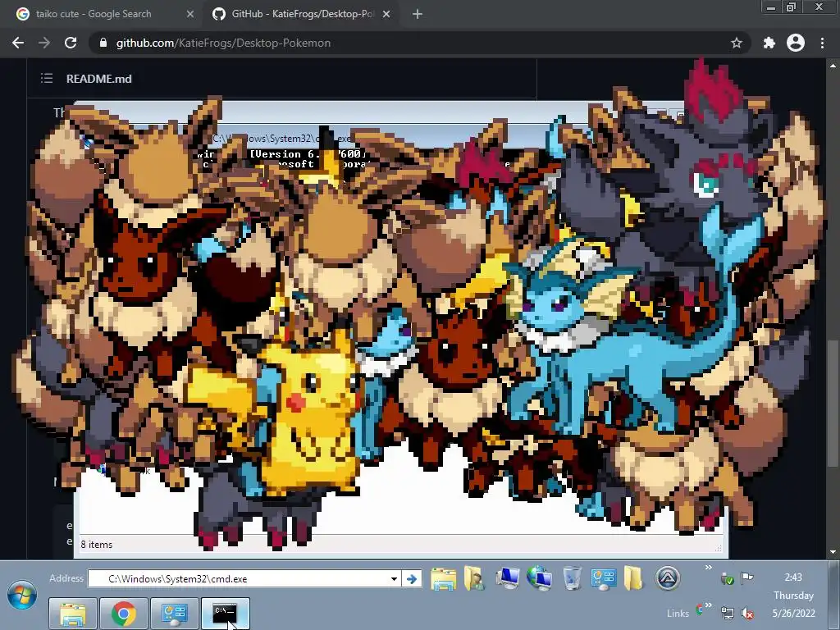Click the Show desktop strip
The height and width of the screenshot is (630, 840).
(834, 596)
